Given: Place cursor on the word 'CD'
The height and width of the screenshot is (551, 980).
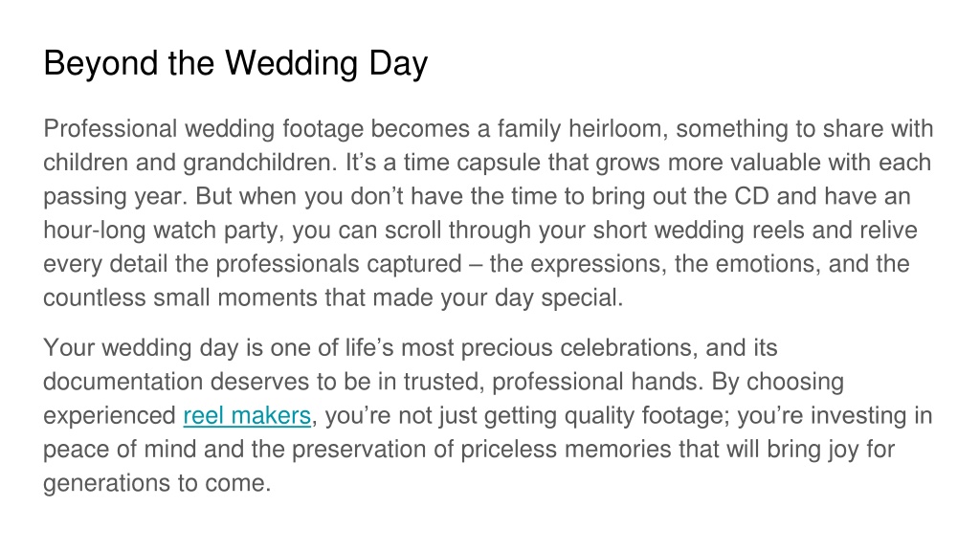Looking at the screenshot, I should 752,196.
